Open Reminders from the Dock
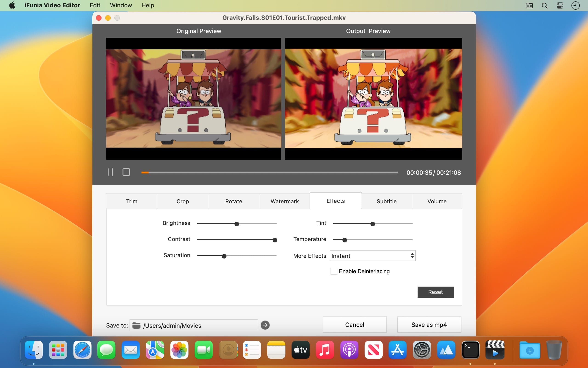Image resolution: width=588 pixels, height=368 pixels. pyautogui.click(x=252, y=350)
